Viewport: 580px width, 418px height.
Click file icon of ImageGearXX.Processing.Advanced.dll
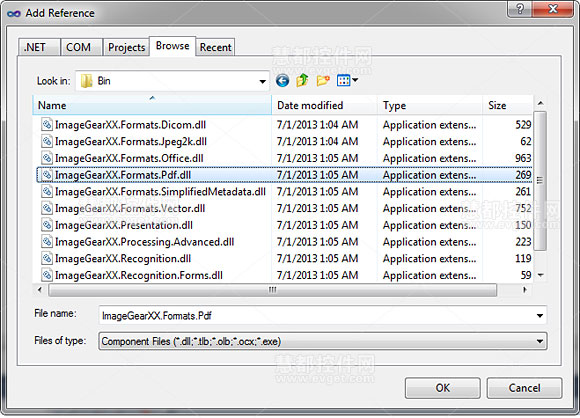(47, 242)
